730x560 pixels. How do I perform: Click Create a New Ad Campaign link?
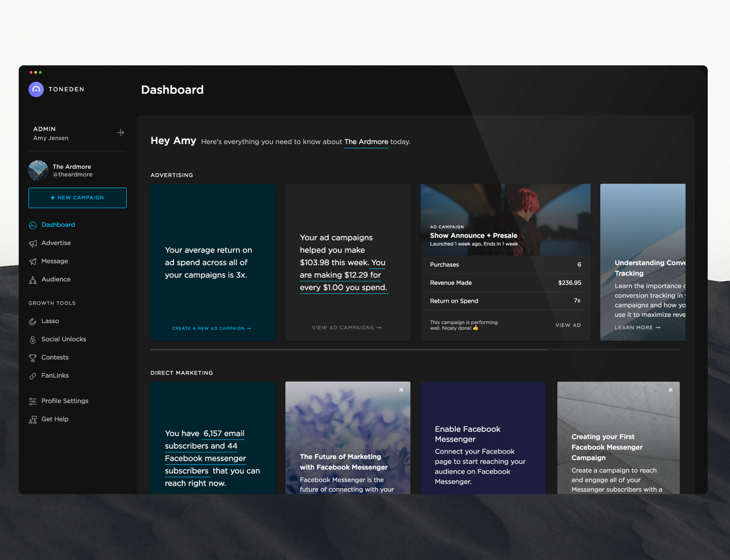pyautogui.click(x=211, y=328)
